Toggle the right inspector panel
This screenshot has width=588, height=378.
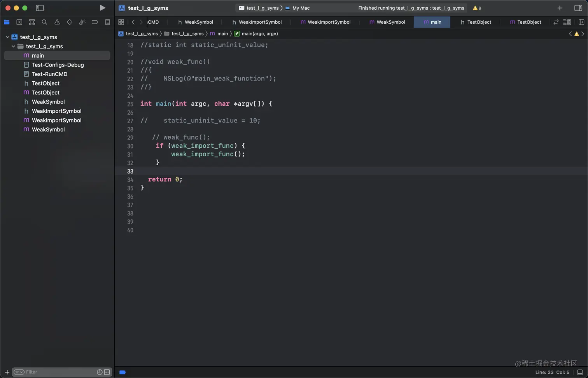point(578,8)
